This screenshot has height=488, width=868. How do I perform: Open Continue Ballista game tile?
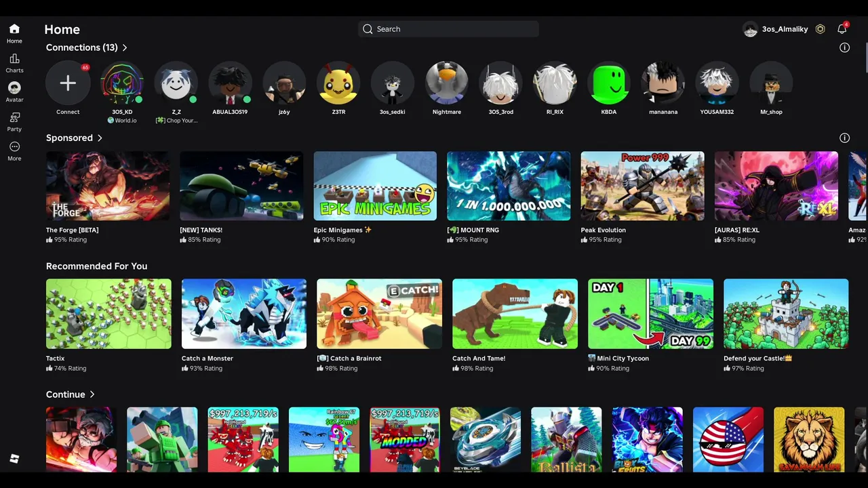click(x=566, y=439)
